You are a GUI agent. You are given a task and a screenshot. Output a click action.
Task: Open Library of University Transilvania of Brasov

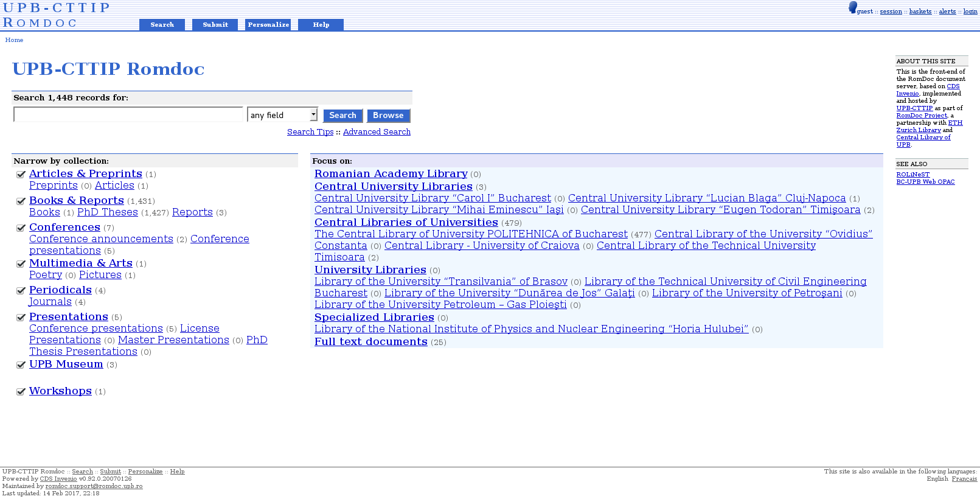(441, 282)
